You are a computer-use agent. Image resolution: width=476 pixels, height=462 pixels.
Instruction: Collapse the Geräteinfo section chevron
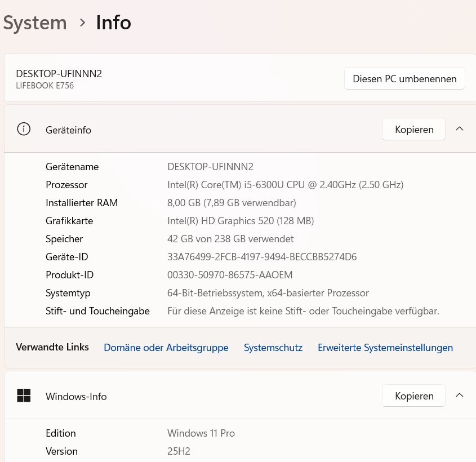point(460,128)
